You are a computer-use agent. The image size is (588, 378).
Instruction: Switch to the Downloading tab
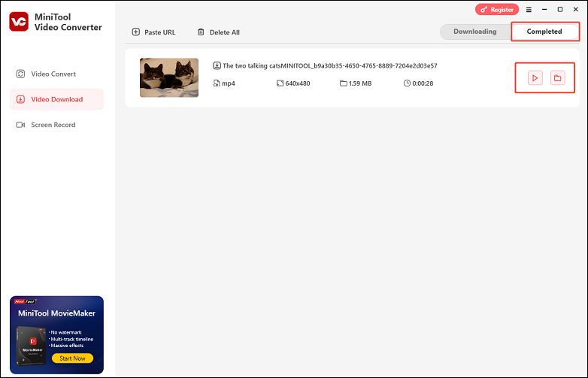[x=475, y=32]
